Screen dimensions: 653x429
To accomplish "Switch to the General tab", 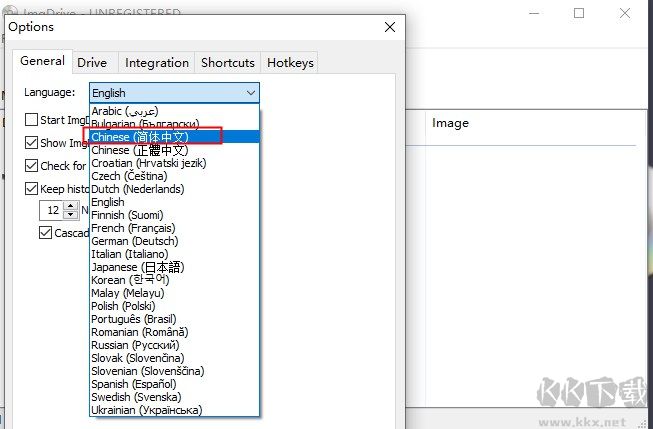I will pyautogui.click(x=42, y=61).
